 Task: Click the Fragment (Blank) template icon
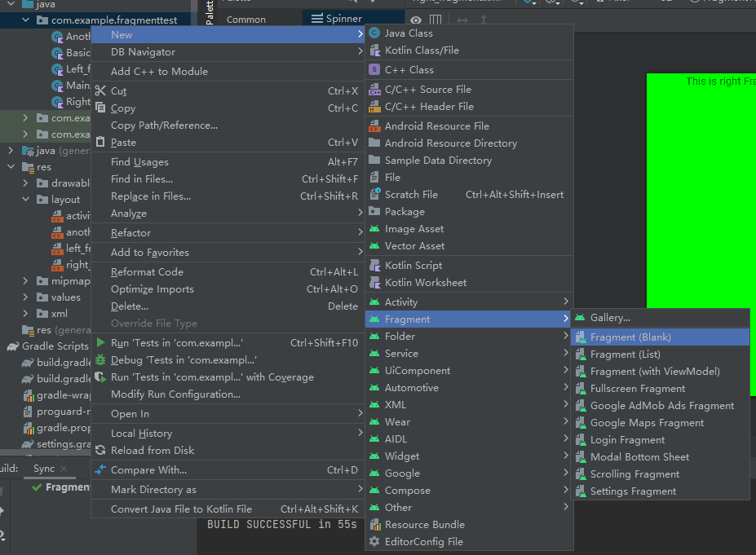[581, 337]
